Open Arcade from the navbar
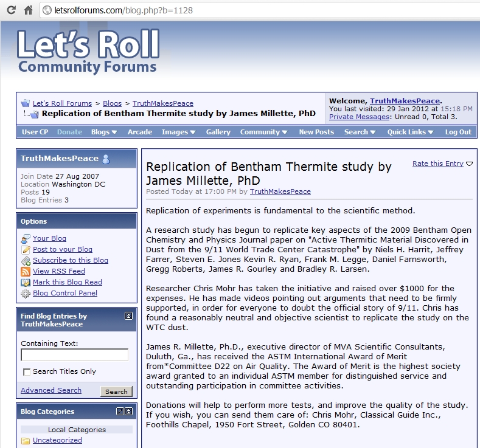This screenshot has width=480, height=448. pyautogui.click(x=139, y=132)
